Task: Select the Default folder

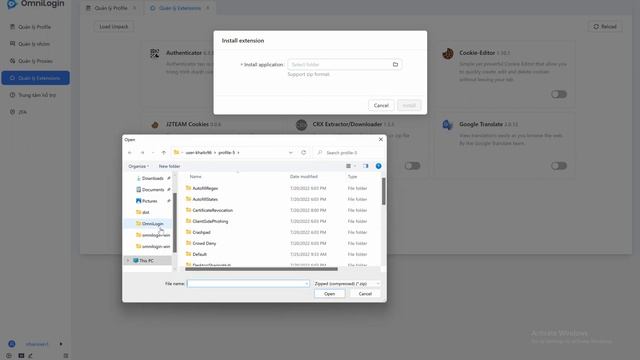Action: click(199, 254)
